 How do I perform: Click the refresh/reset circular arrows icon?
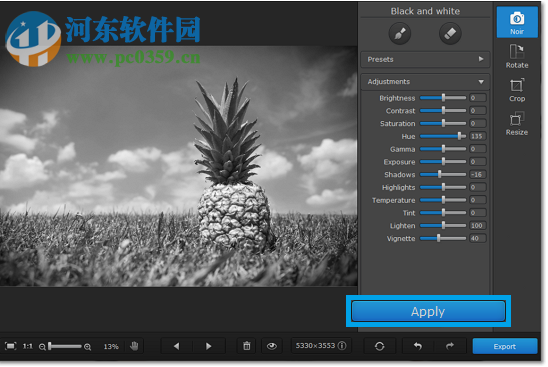[x=380, y=346]
